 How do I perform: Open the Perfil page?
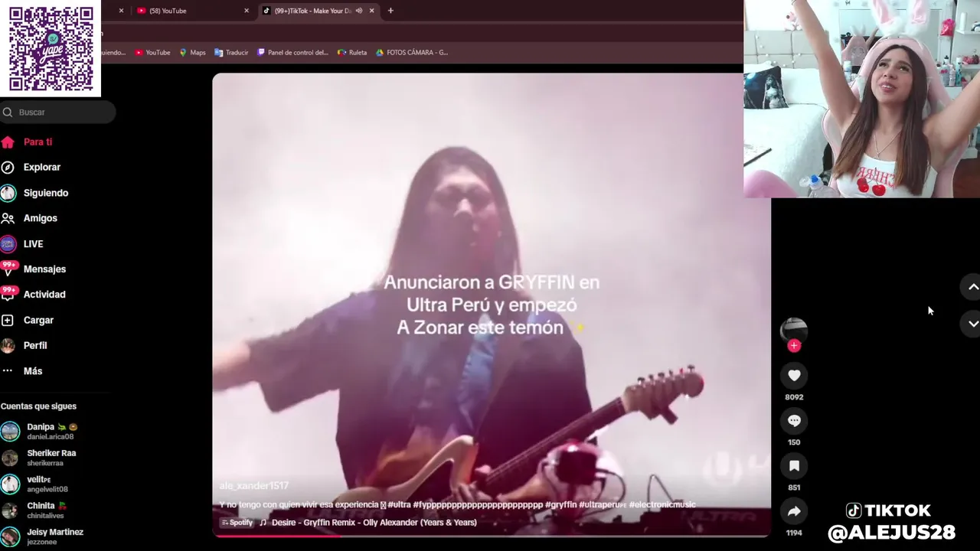pyautogui.click(x=24, y=345)
